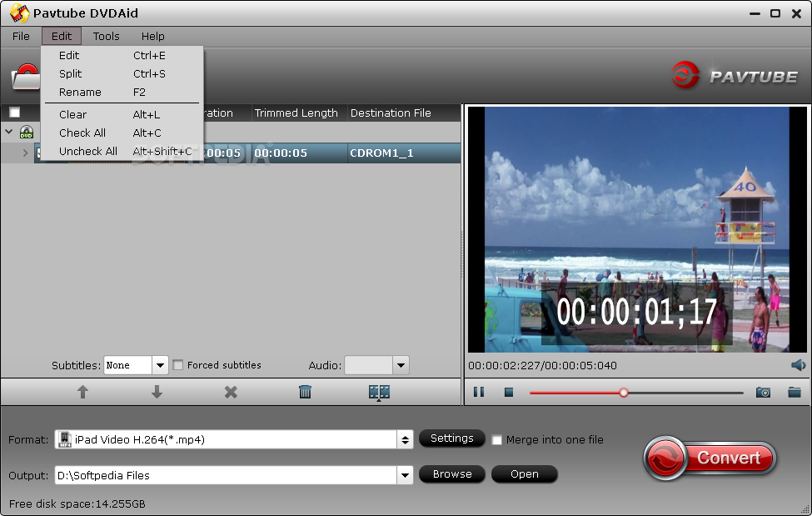Open the Help menu
The width and height of the screenshot is (812, 516).
tap(152, 37)
